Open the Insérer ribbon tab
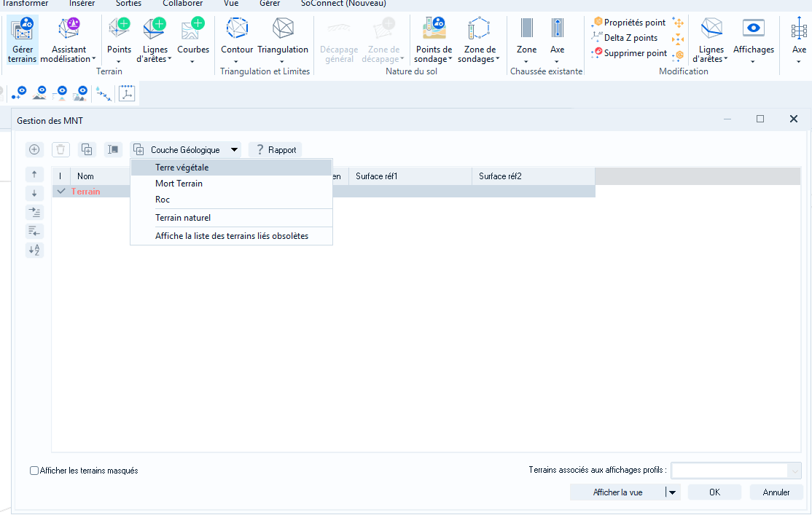Image resolution: width=812 pixels, height=515 pixels. (x=82, y=4)
